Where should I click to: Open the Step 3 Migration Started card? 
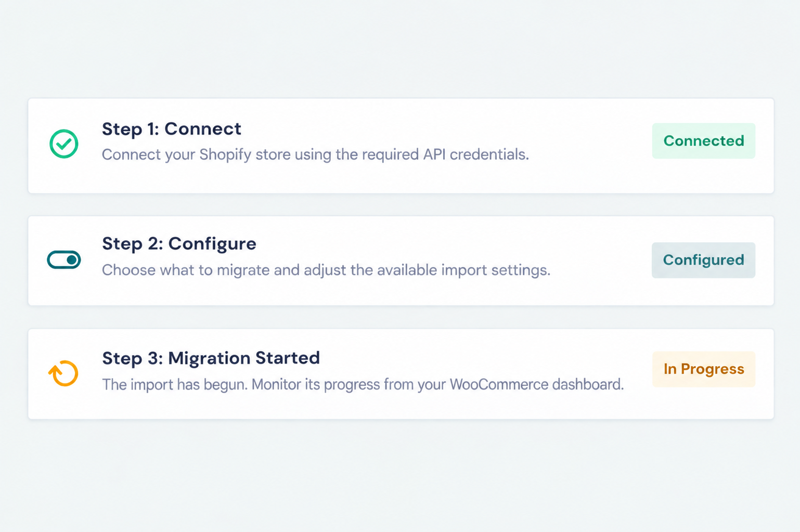401,374
